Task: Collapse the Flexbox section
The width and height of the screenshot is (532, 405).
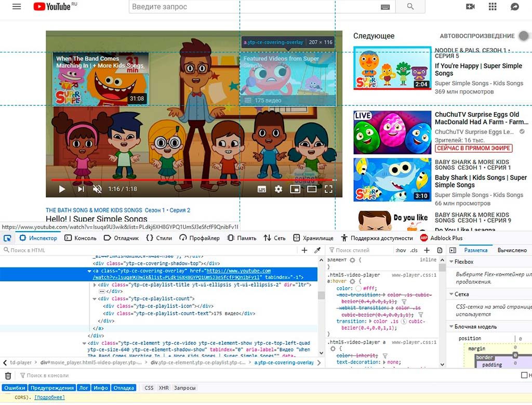Action: click(451, 262)
